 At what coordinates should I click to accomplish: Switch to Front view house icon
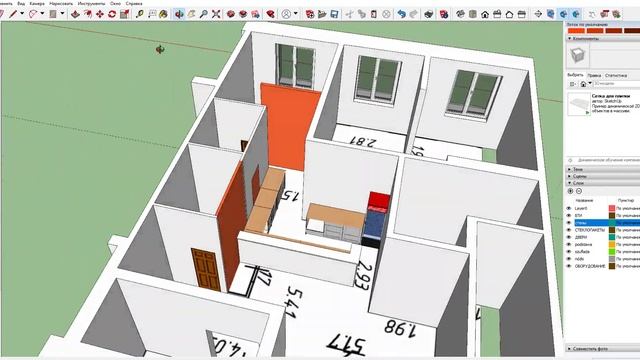[485, 14]
